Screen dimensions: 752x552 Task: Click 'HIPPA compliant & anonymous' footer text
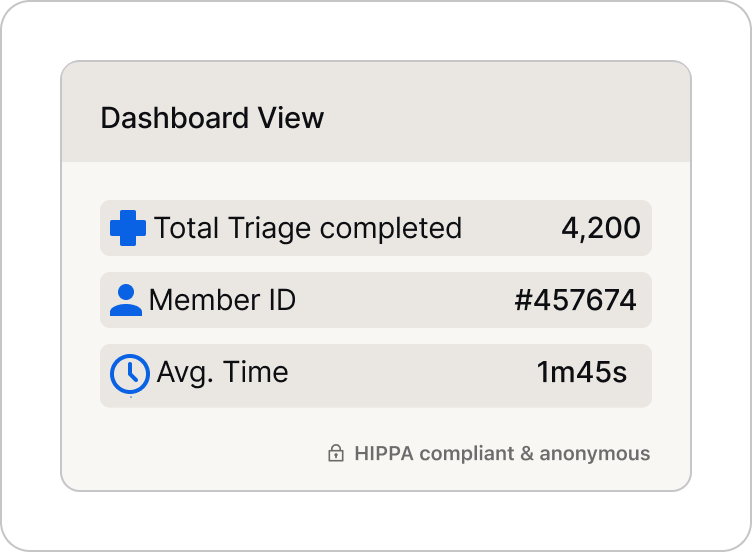[502, 454]
